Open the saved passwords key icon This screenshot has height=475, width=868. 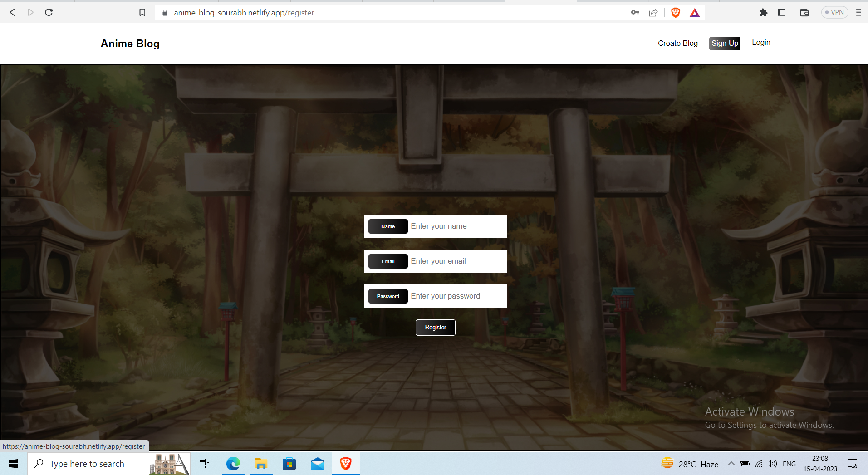click(635, 12)
